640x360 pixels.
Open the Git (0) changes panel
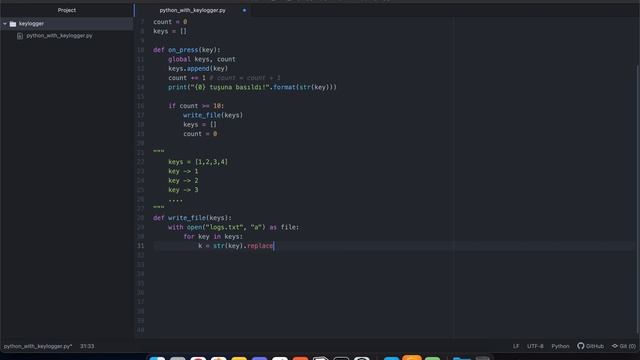627,346
